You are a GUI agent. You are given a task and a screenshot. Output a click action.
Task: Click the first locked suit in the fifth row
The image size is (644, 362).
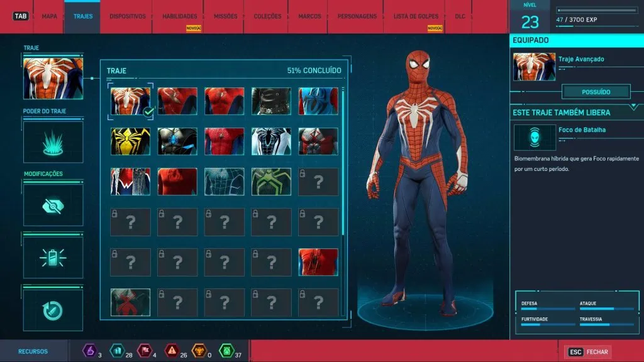pos(130,262)
